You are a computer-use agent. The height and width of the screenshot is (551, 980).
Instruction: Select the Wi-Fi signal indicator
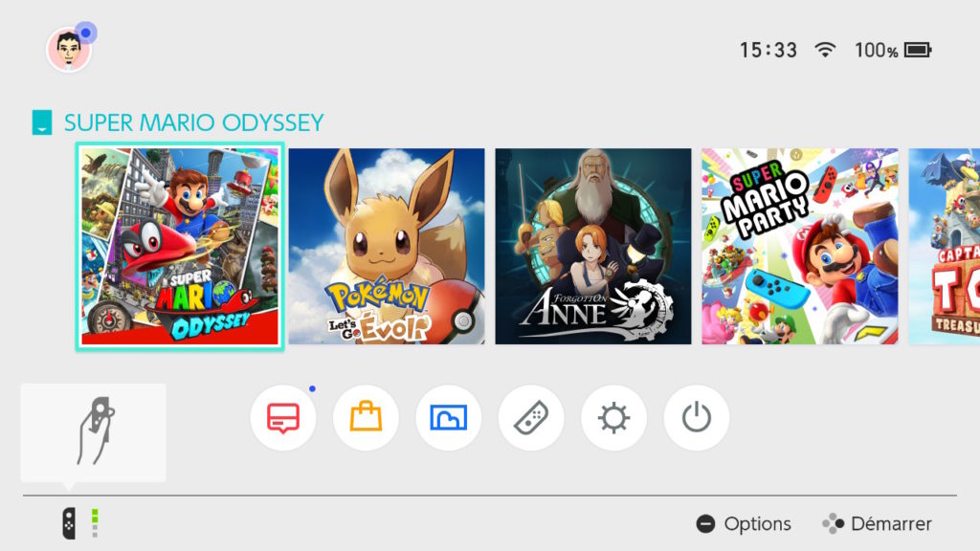click(825, 50)
